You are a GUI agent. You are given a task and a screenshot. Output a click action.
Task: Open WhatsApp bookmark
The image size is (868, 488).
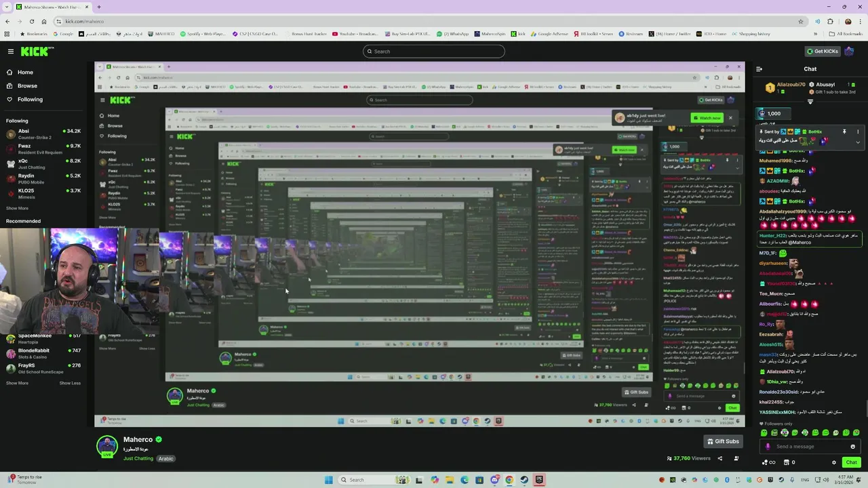[452, 34]
